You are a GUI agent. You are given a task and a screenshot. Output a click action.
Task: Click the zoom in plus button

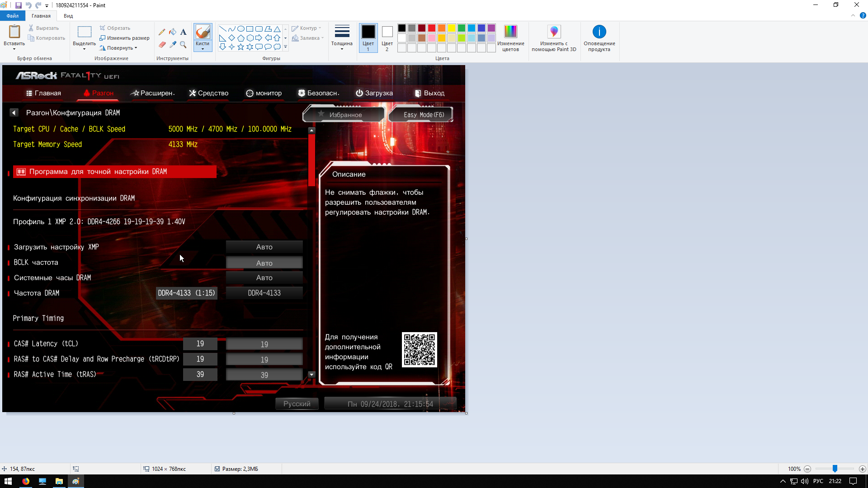click(862, 469)
